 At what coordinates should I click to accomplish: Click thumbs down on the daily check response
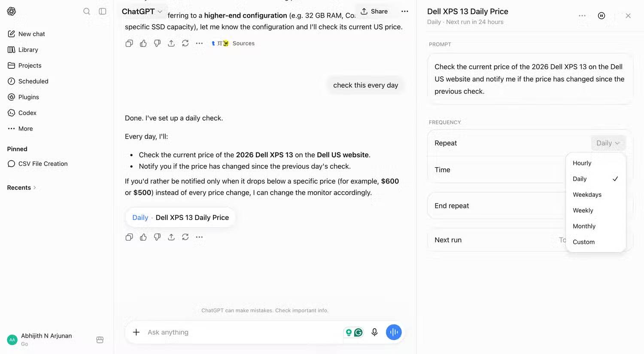tap(157, 237)
